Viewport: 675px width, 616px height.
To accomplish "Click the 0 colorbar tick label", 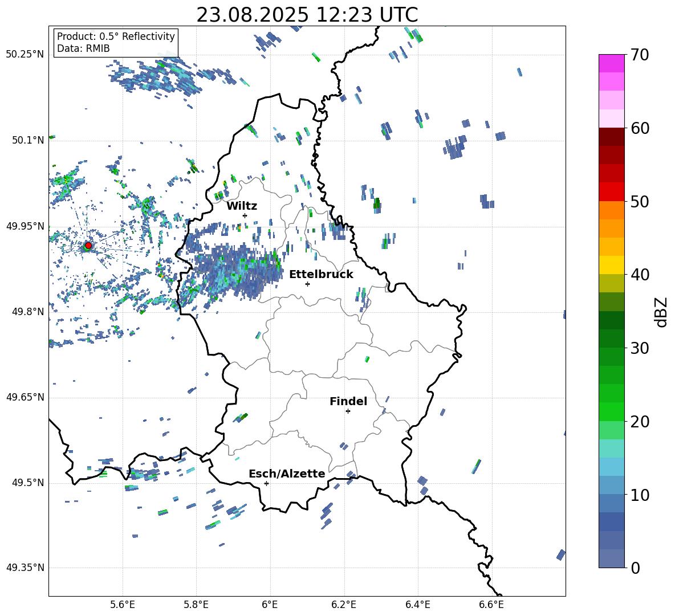I will point(635,568).
